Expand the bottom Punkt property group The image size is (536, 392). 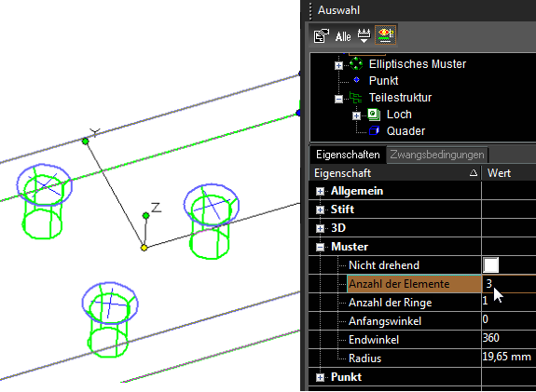[x=320, y=377]
